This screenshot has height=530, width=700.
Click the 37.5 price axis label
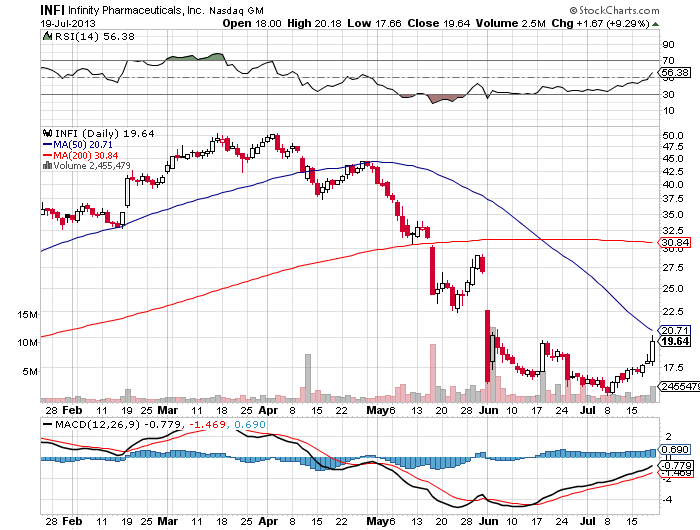[x=673, y=199]
